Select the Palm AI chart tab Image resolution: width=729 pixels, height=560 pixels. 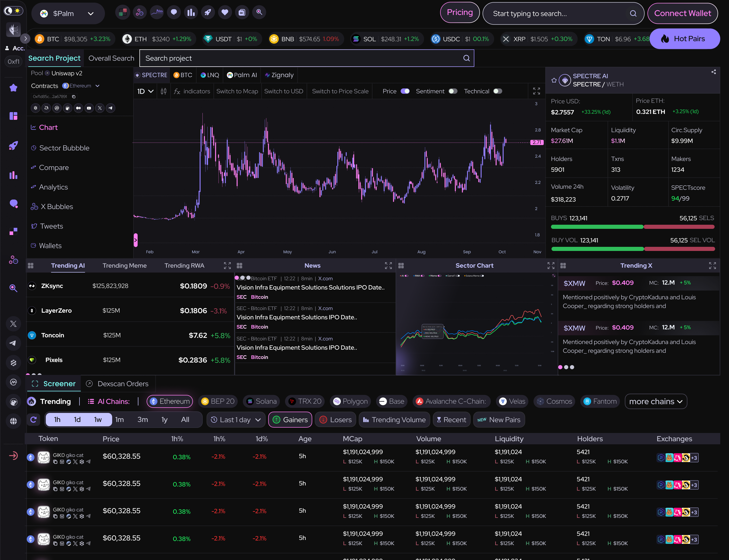[242, 75]
